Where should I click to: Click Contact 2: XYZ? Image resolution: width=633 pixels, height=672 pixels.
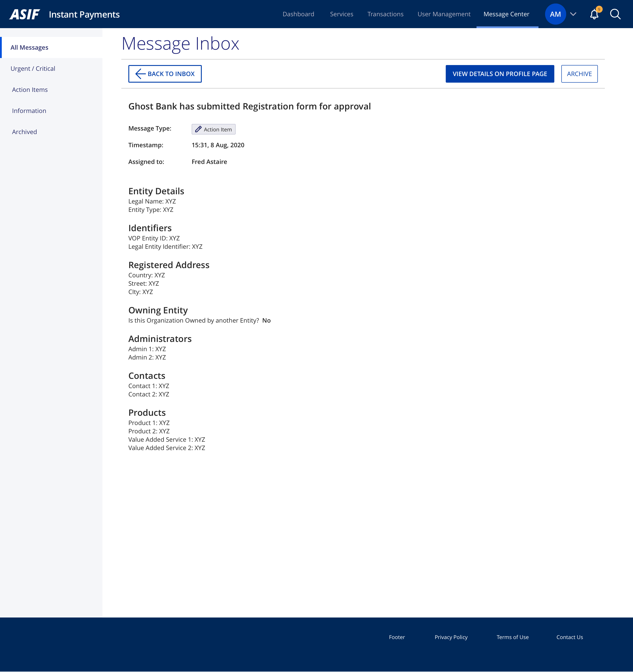pos(149,394)
